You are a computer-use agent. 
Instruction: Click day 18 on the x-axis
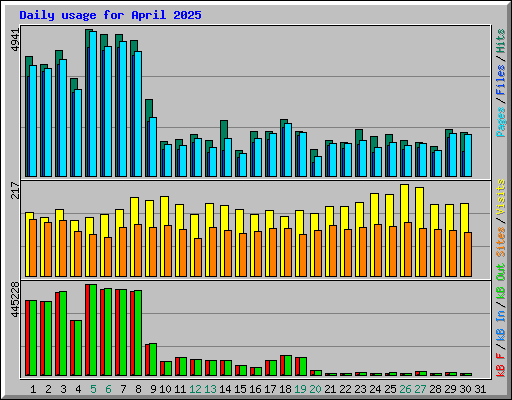click(x=285, y=389)
